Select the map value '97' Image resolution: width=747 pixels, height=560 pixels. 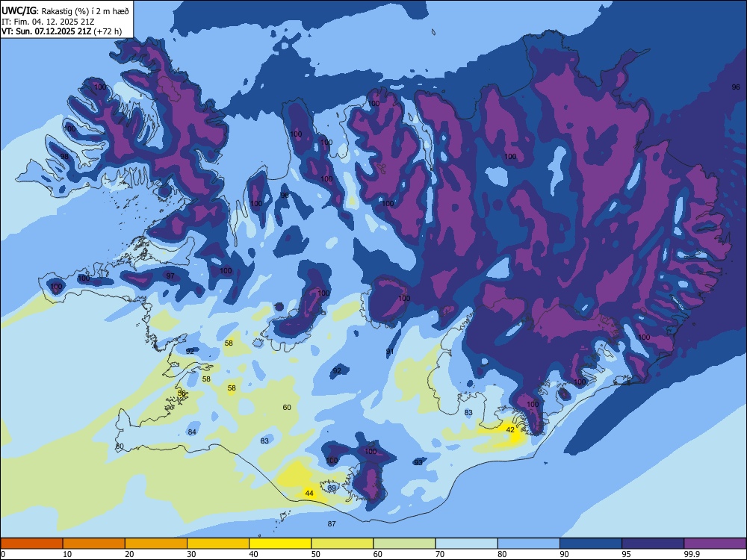(170, 276)
